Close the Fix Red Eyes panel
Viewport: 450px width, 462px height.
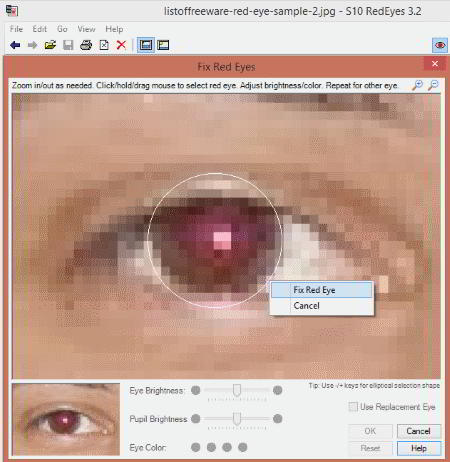click(435, 64)
